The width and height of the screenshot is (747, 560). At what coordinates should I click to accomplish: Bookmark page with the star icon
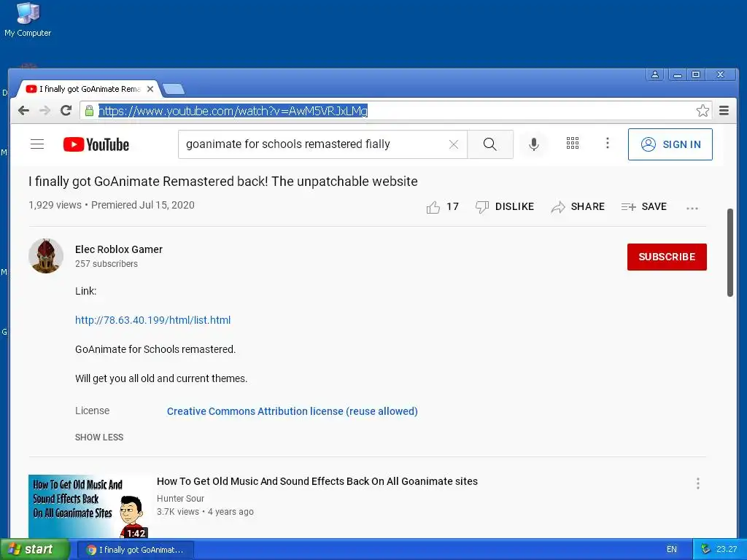(x=703, y=111)
